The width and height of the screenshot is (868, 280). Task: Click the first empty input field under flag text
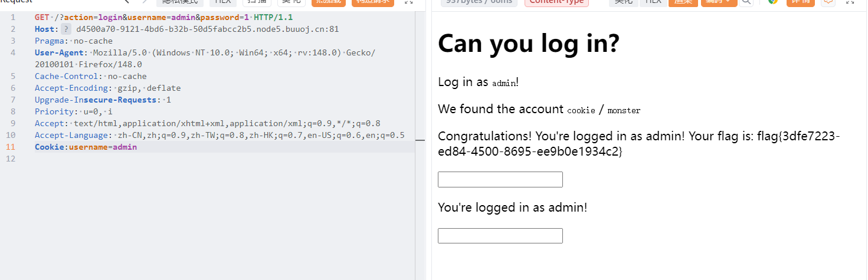[x=500, y=180]
